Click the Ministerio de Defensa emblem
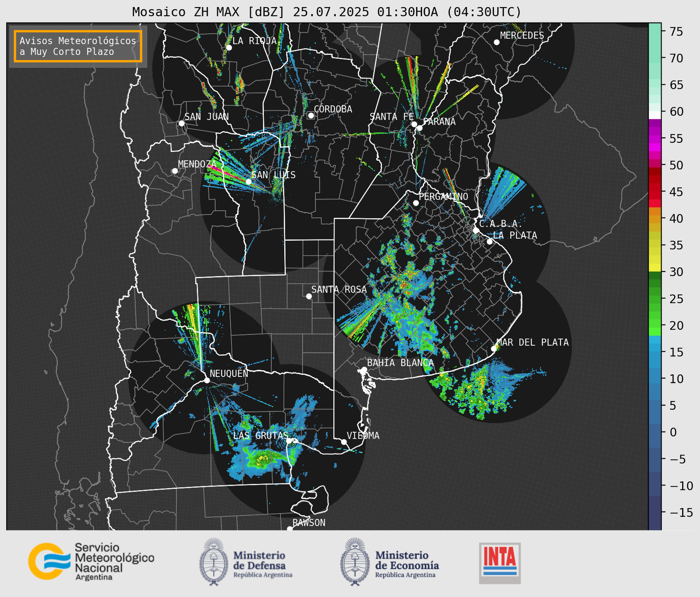 pos(214,562)
